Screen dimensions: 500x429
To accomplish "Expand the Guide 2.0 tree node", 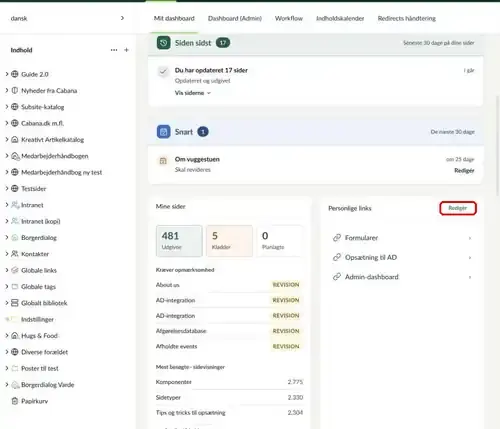I will [7, 74].
